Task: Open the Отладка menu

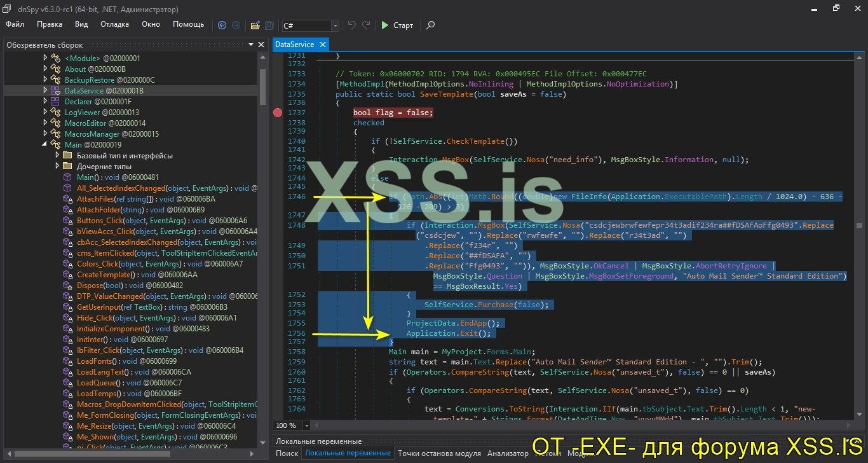Action: [x=114, y=24]
